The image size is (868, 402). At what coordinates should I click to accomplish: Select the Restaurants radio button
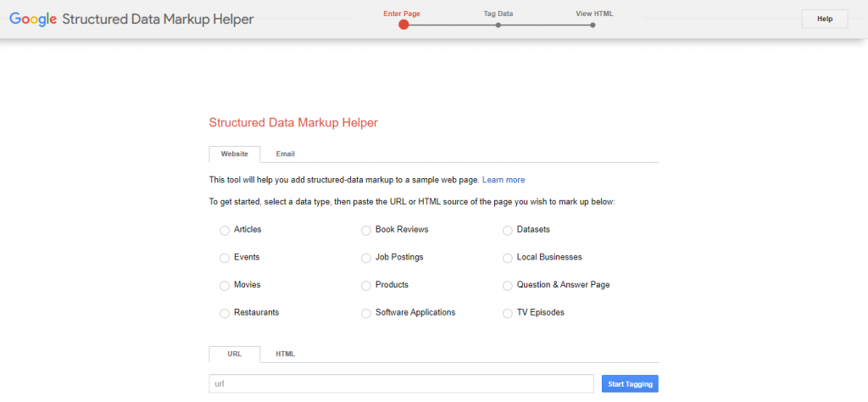(224, 314)
